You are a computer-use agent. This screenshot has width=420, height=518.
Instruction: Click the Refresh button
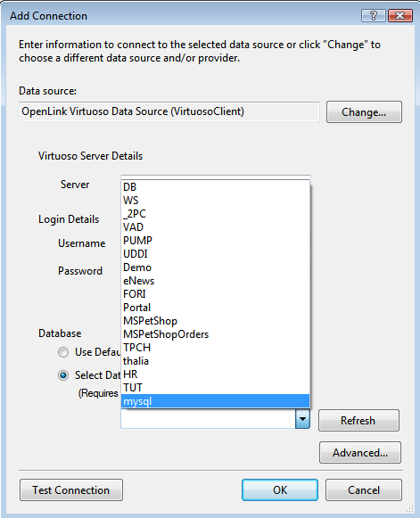[358, 421]
